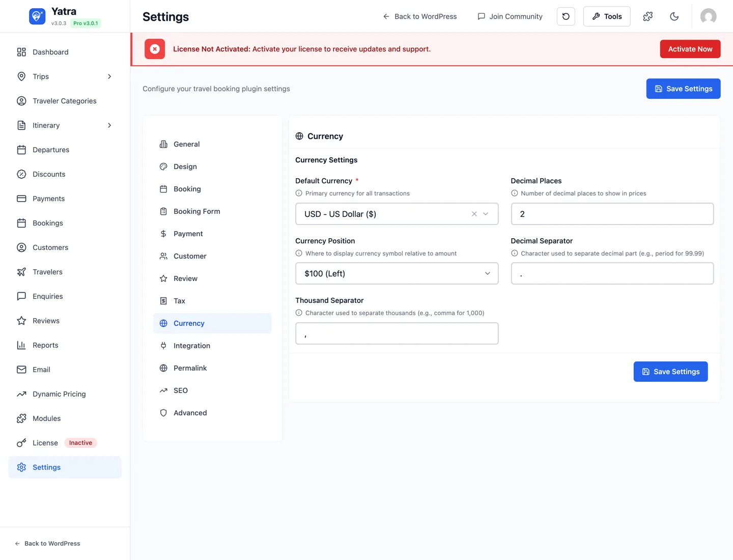Click Back to WordPress link in header

point(419,16)
